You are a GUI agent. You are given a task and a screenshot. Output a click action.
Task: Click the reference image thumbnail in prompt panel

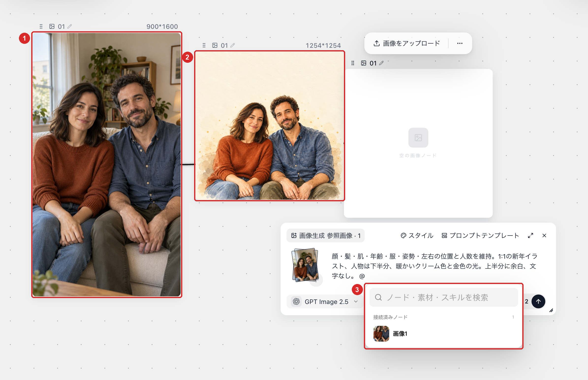pyautogui.click(x=305, y=265)
